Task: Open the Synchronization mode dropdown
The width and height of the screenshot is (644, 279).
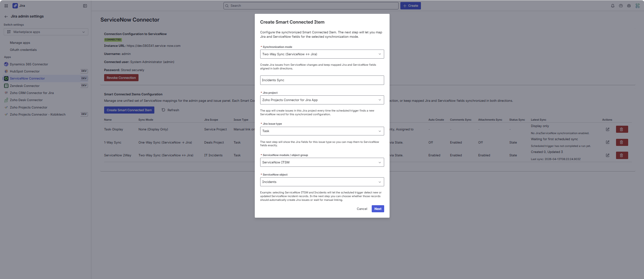Action: (322, 54)
